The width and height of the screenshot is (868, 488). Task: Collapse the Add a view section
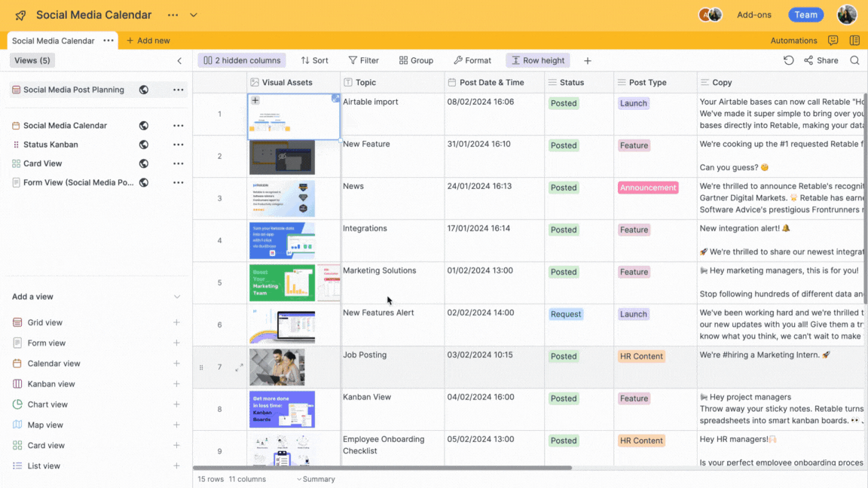[x=176, y=297]
